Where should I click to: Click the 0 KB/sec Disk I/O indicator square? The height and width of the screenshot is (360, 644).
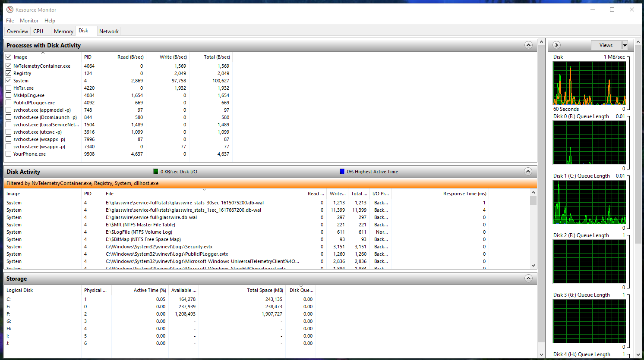(156, 172)
